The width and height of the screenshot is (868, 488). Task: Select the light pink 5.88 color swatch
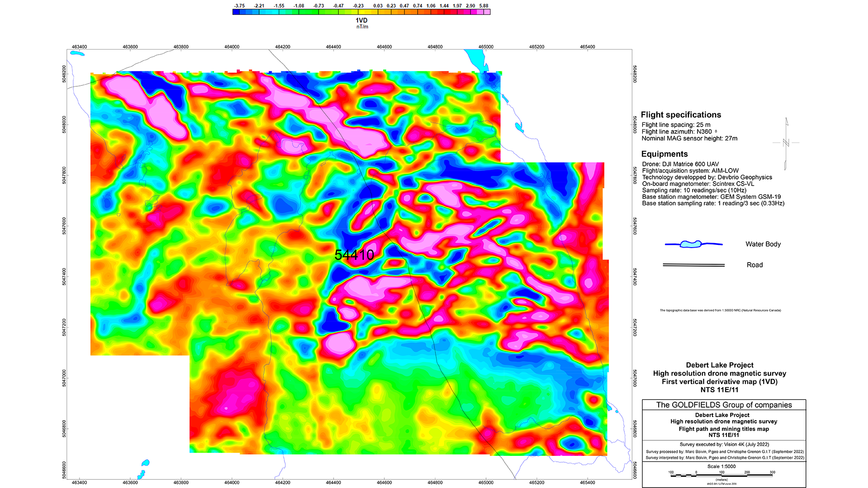tap(486, 12)
